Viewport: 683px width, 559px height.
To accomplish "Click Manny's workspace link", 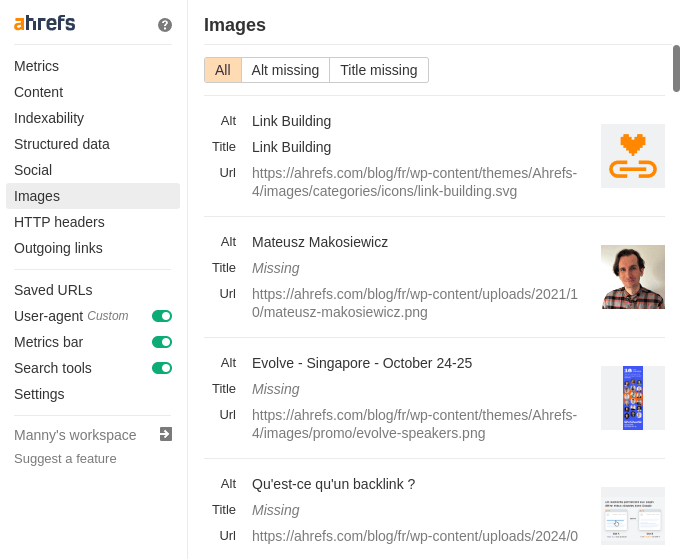I will click(x=75, y=435).
